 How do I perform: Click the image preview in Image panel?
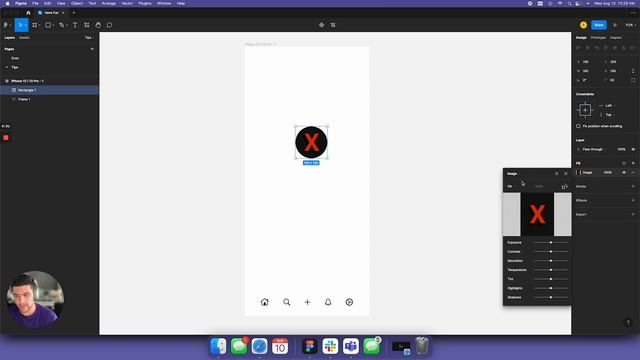537,214
